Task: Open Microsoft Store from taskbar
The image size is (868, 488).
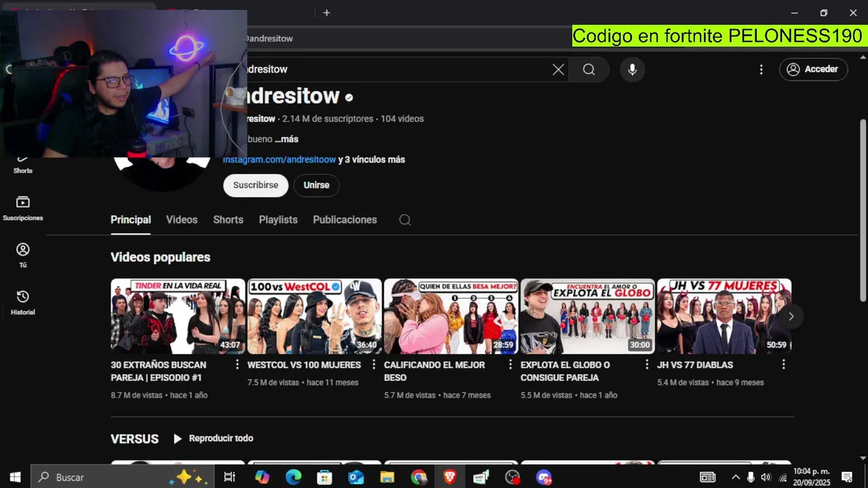Action: pos(325,477)
